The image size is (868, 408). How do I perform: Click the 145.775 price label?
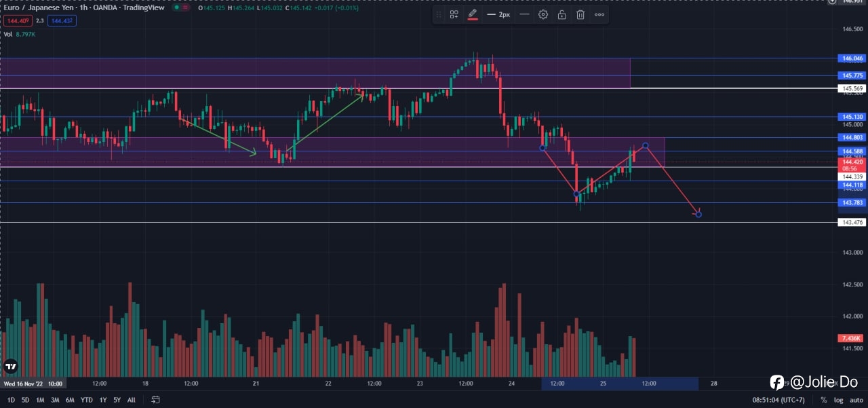pos(852,75)
